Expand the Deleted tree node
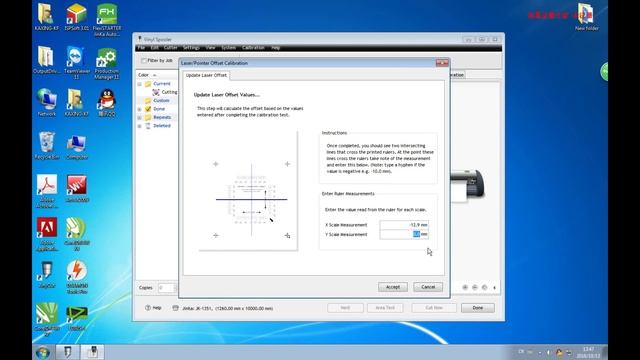 (140, 126)
